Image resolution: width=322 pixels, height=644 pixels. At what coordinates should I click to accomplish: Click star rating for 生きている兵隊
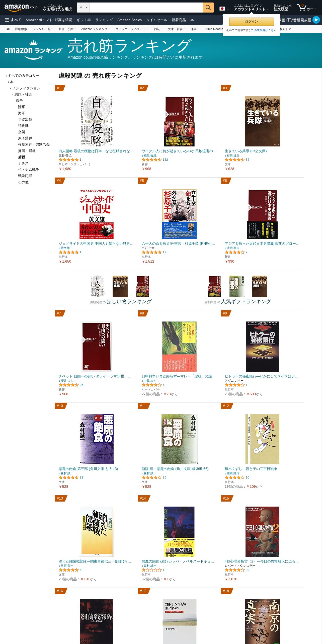(234, 160)
